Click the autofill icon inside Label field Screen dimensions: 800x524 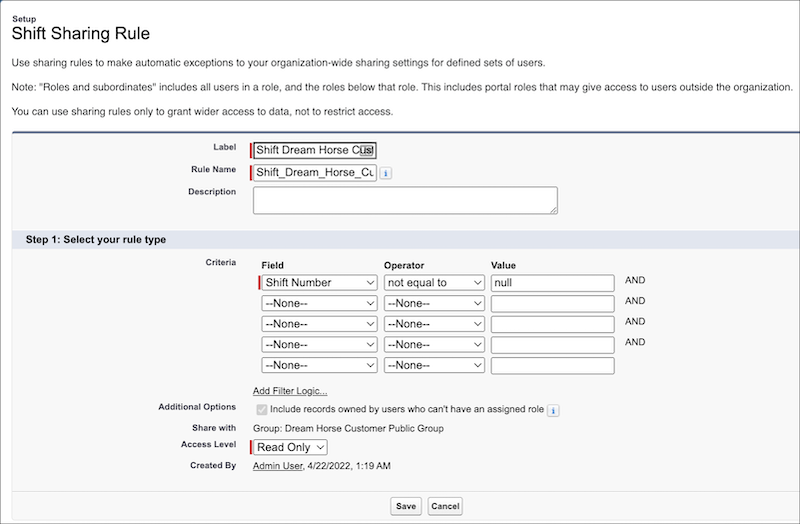point(367,151)
